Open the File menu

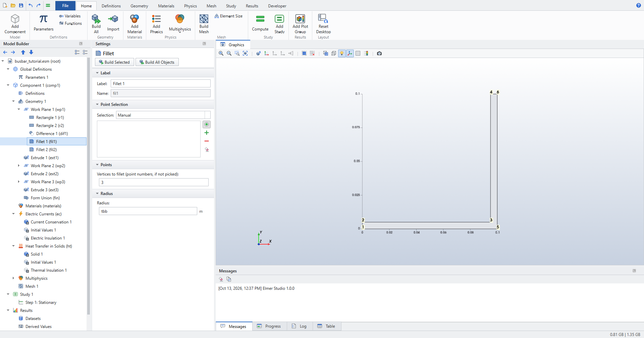65,6
